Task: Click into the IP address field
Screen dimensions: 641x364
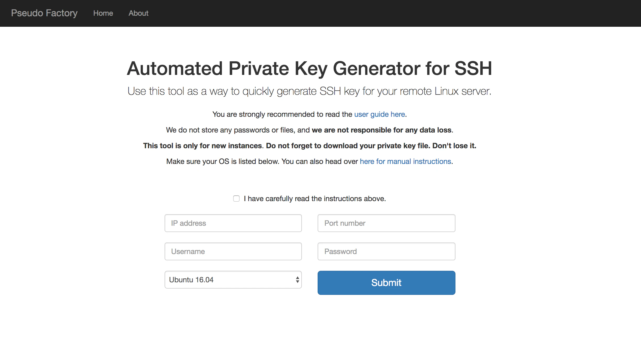Action: coord(233,223)
